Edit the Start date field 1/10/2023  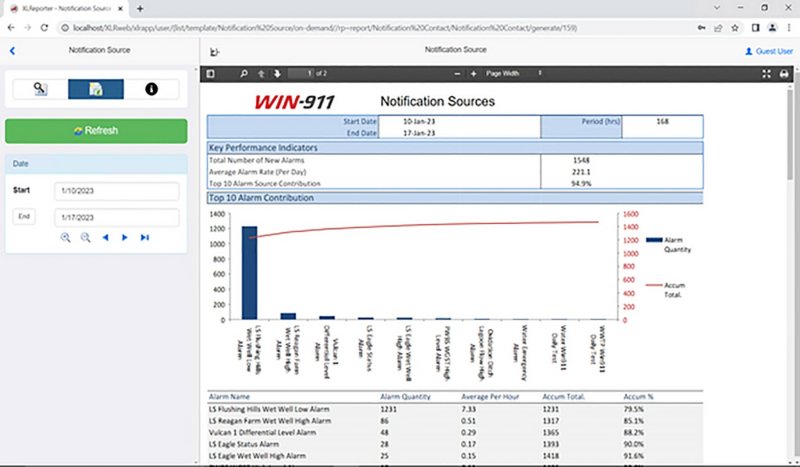pos(117,191)
